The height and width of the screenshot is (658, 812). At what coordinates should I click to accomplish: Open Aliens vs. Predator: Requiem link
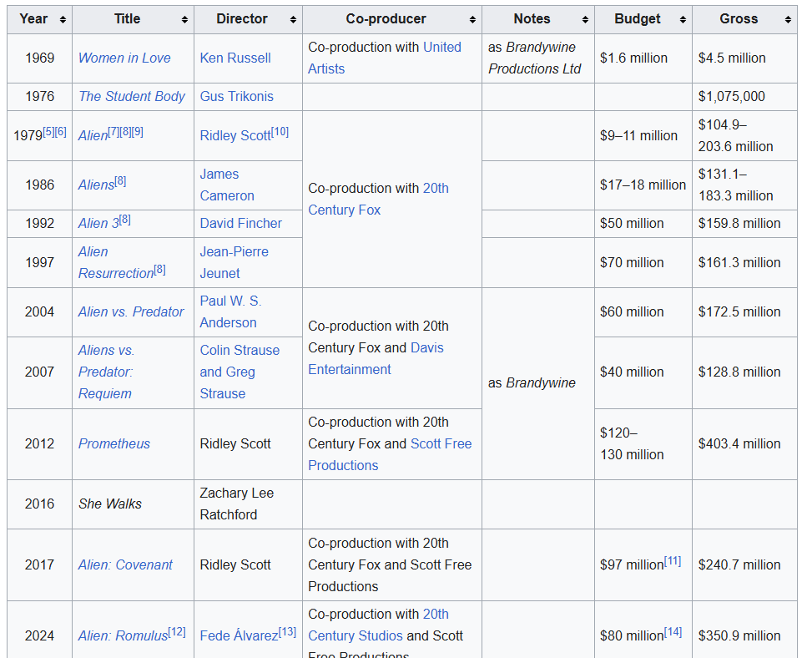pos(106,372)
